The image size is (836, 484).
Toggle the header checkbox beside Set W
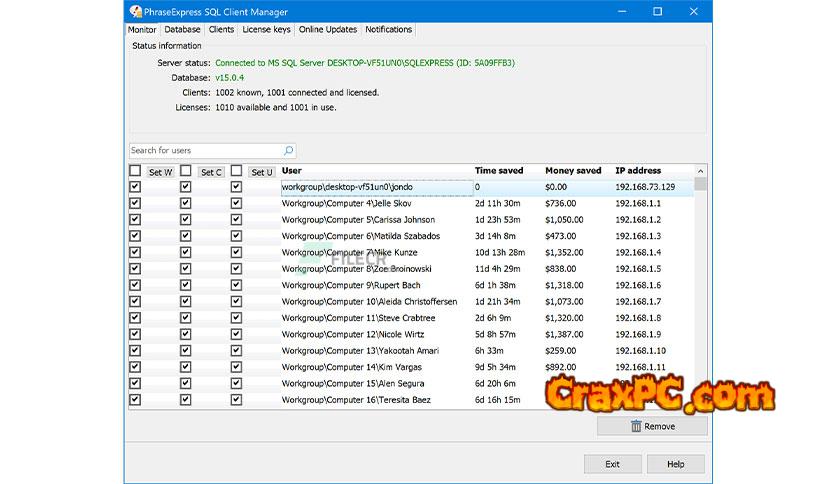click(135, 171)
